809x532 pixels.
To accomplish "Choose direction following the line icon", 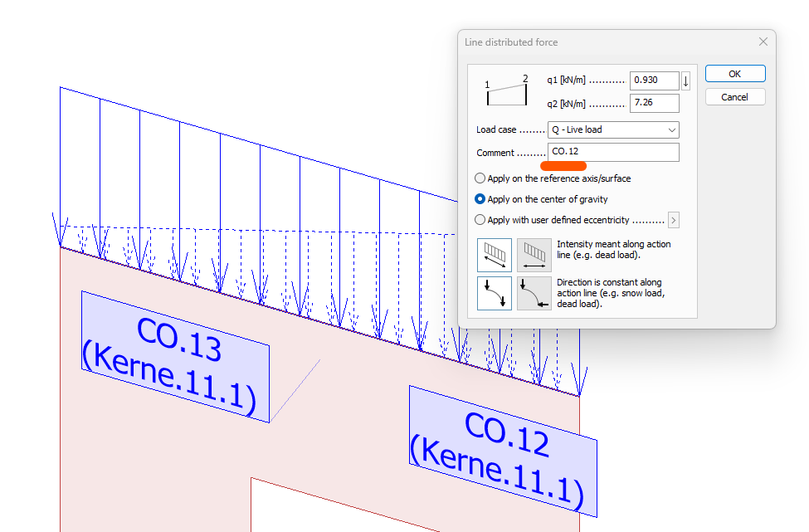I will [x=534, y=293].
